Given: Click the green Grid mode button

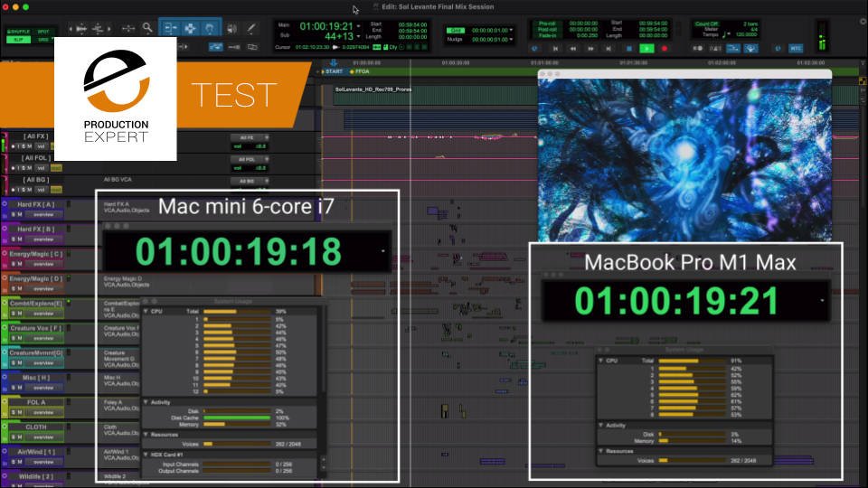Looking at the screenshot, I should point(455,31).
